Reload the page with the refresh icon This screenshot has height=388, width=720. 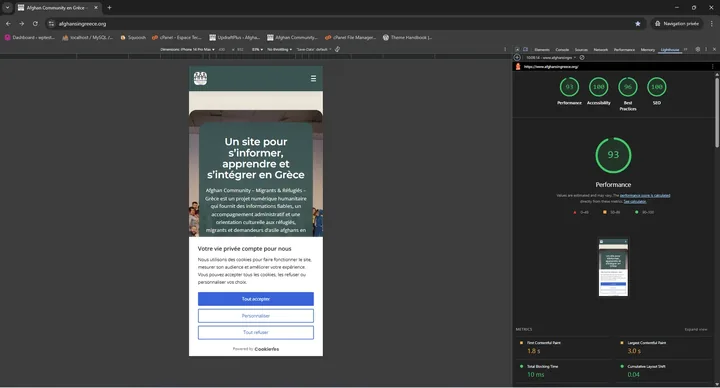[x=35, y=23]
